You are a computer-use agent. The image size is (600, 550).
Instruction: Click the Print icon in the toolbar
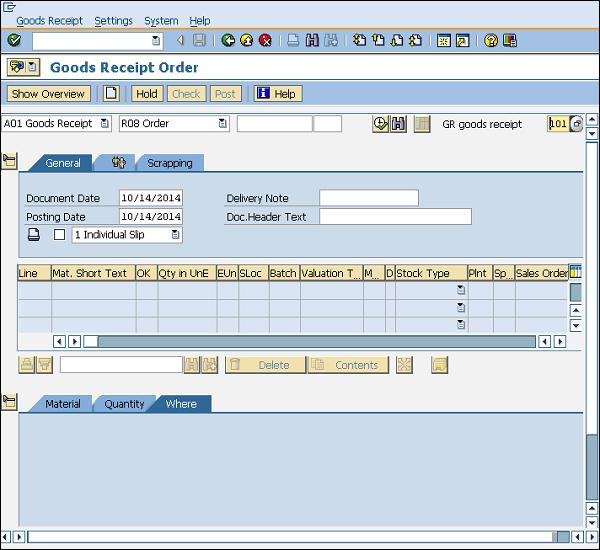(293, 41)
